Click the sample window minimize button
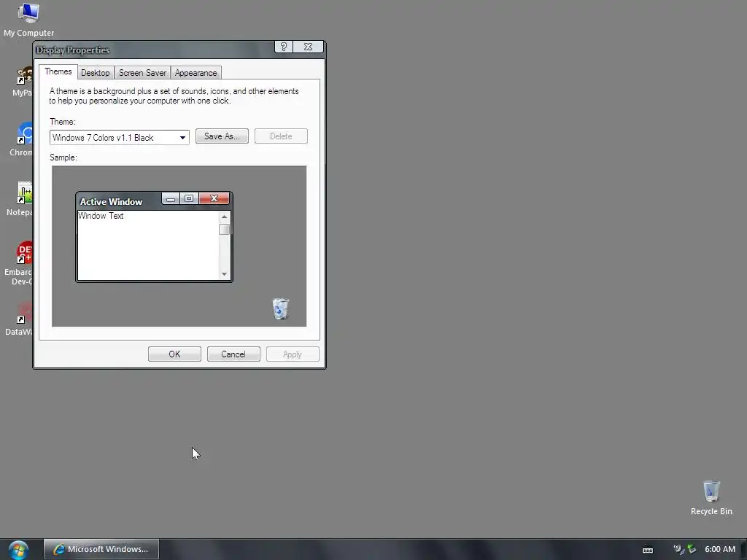The height and width of the screenshot is (560, 747). click(171, 198)
